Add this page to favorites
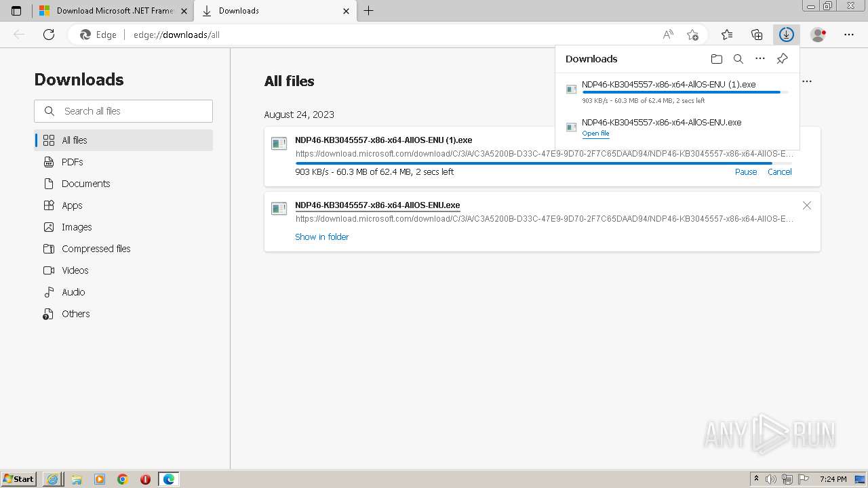868x488 pixels. pyautogui.click(x=692, y=35)
